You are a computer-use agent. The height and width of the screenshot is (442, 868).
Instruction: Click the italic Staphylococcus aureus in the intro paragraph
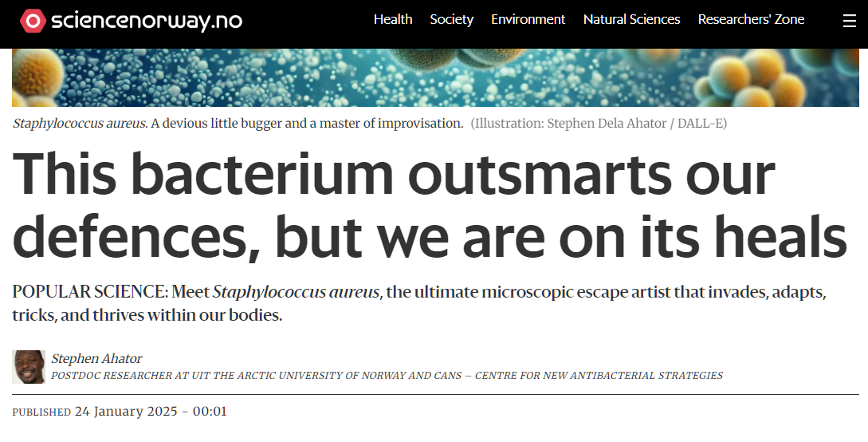(296, 292)
